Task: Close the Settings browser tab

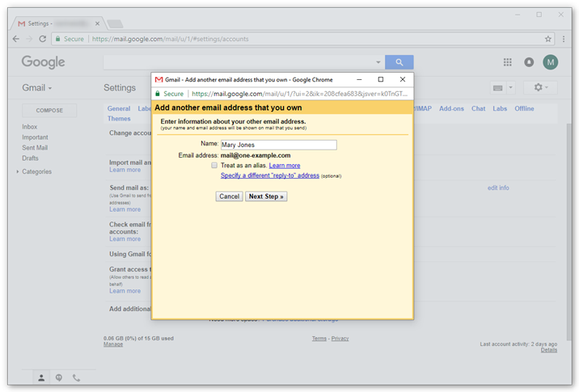Action: pyautogui.click(x=97, y=23)
